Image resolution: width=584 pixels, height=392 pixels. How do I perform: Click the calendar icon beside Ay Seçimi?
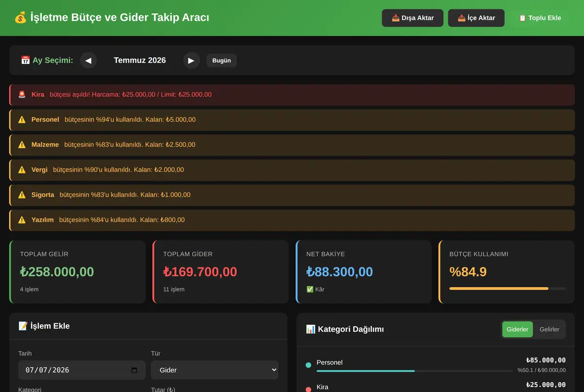coord(25,60)
